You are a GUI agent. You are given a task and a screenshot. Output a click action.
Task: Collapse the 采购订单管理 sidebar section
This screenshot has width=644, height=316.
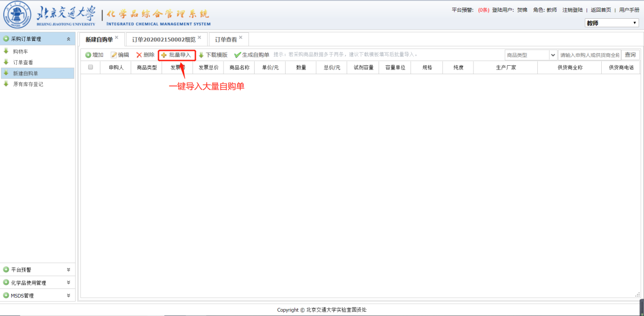point(69,39)
